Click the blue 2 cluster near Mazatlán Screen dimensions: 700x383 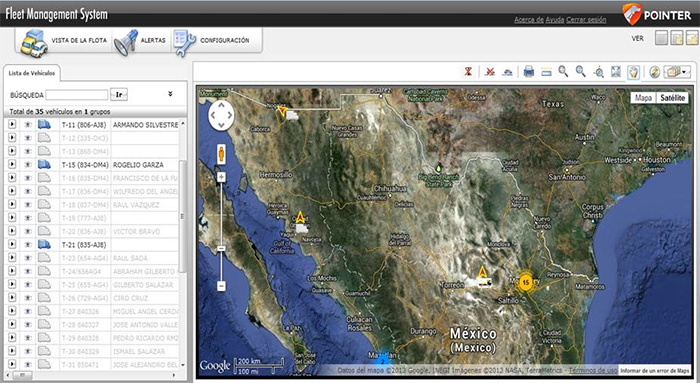pos(382,360)
